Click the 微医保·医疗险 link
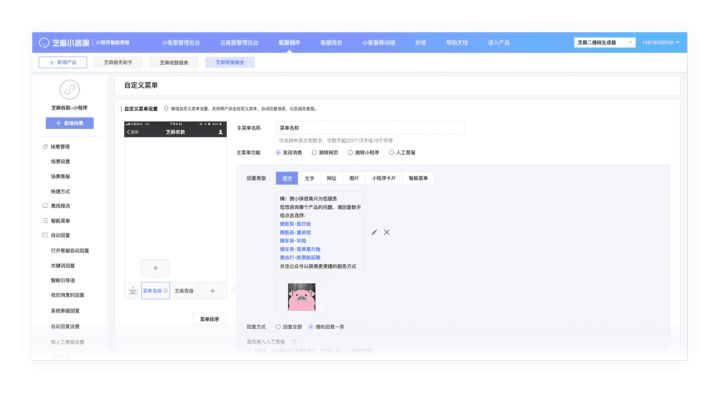Image resolution: width=720 pixels, height=393 pixels. click(x=295, y=224)
